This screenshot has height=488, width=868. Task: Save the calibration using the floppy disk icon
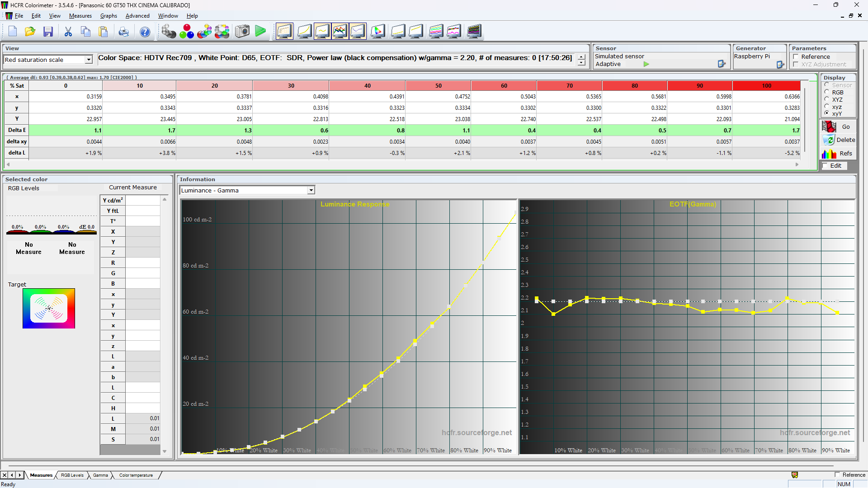48,31
